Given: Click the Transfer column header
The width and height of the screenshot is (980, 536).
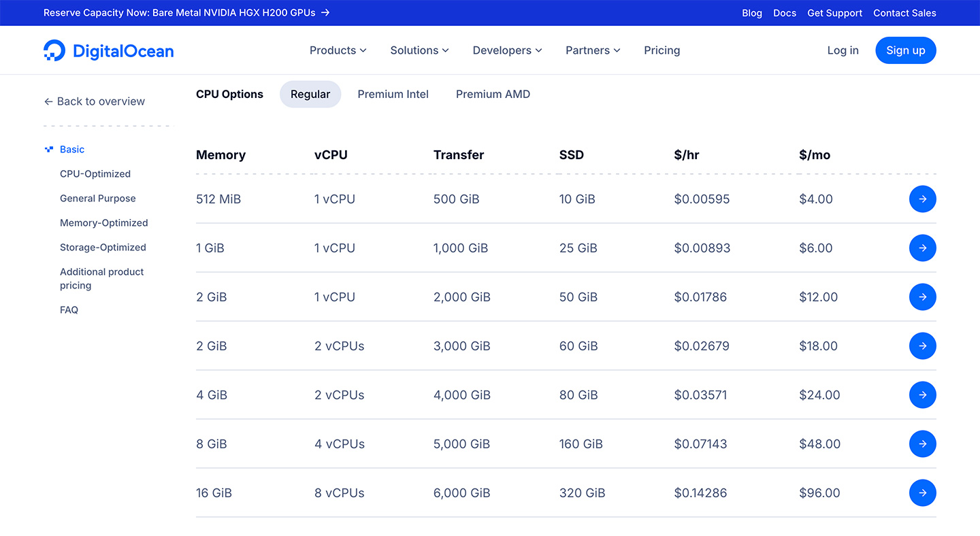Looking at the screenshot, I should pyautogui.click(x=459, y=155).
